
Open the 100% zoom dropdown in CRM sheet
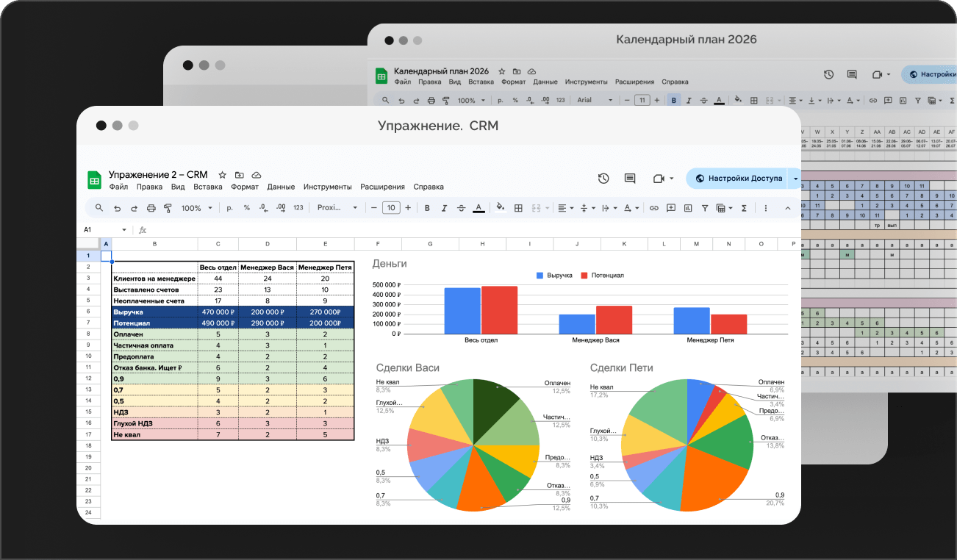196,208
